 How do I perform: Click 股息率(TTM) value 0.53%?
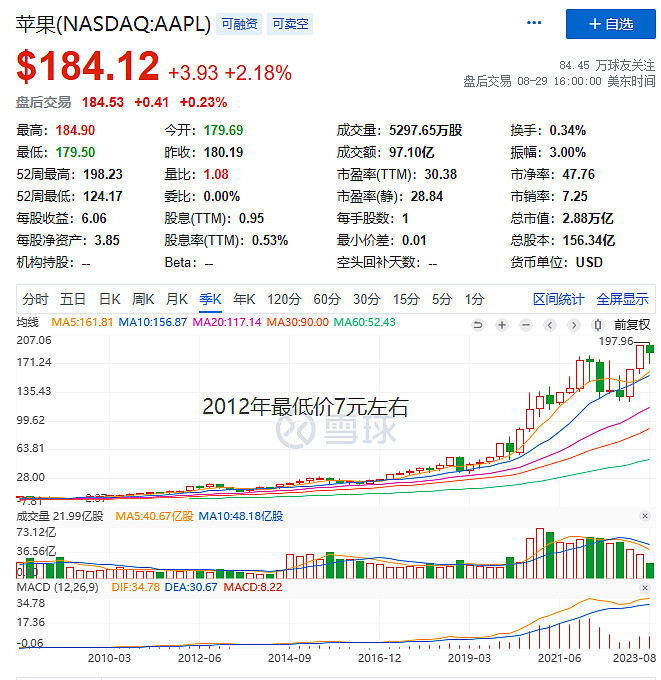(270, 240)
